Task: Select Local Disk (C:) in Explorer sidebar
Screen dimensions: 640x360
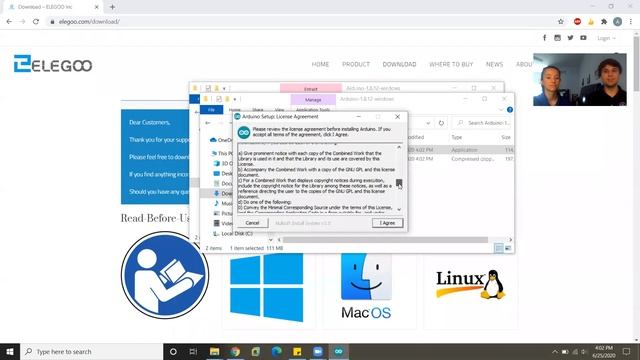Action: click(233, 233)
